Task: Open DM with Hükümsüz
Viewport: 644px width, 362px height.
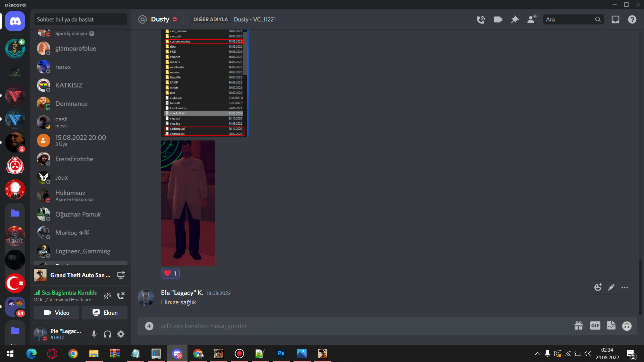Action: (x=80, y=196)
